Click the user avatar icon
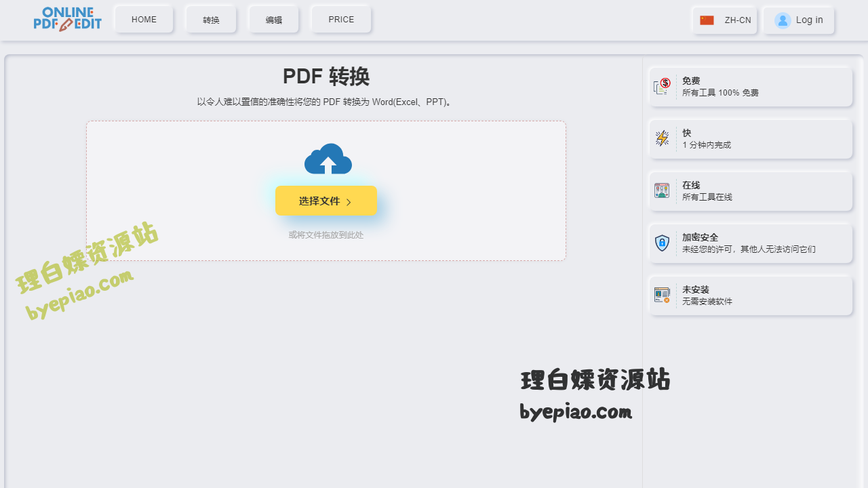Viewport: 868px width, 488px height. pos(783,20)
